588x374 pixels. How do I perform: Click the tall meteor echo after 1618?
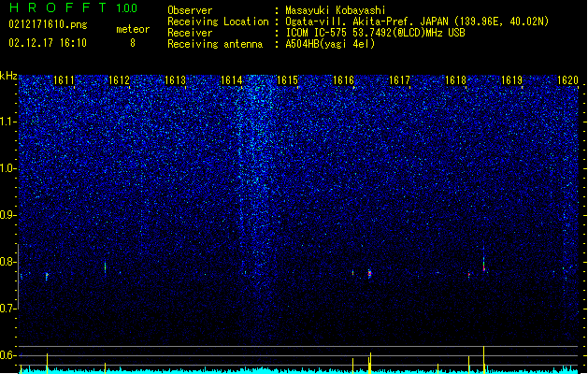coord(483,261)
